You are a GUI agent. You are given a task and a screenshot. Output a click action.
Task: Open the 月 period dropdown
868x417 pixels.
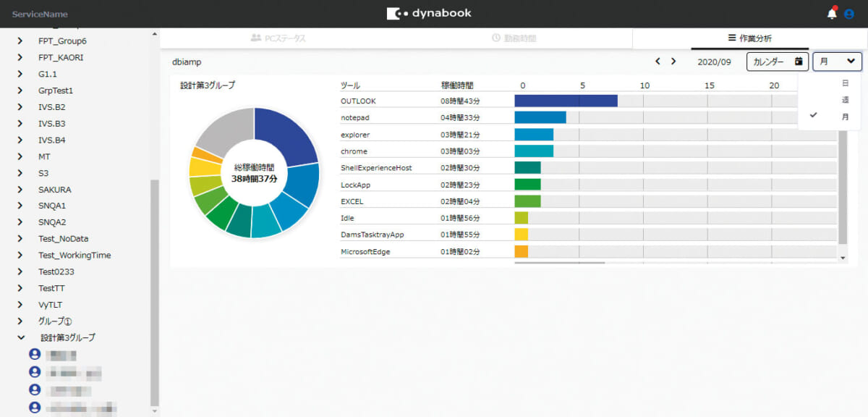(837, 62)
